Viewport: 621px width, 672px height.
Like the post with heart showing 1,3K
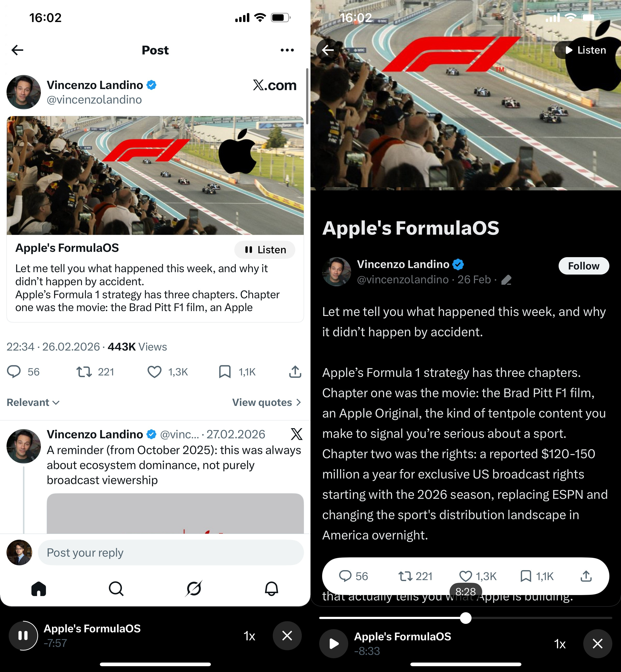(x=154, y=372)
